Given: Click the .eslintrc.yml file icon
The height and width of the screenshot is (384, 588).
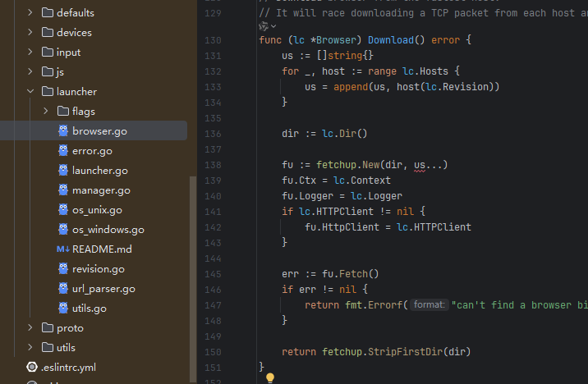Looking at the screenshot, I should click(32, 368).
